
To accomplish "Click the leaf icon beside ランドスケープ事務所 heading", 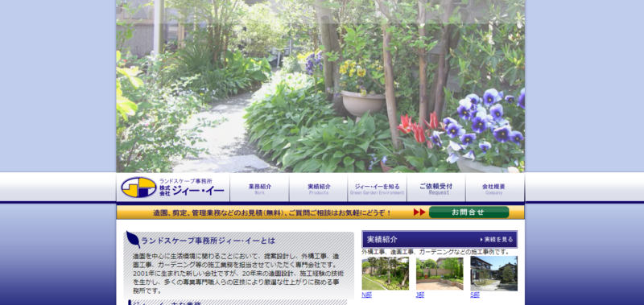I will 133,239.
